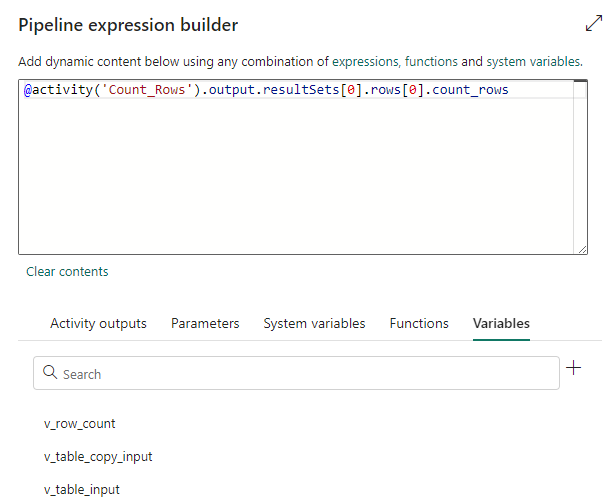Click the plus icon to add variable
The width and height of the screenshot is (605, 501).
[x=573, y=368]
